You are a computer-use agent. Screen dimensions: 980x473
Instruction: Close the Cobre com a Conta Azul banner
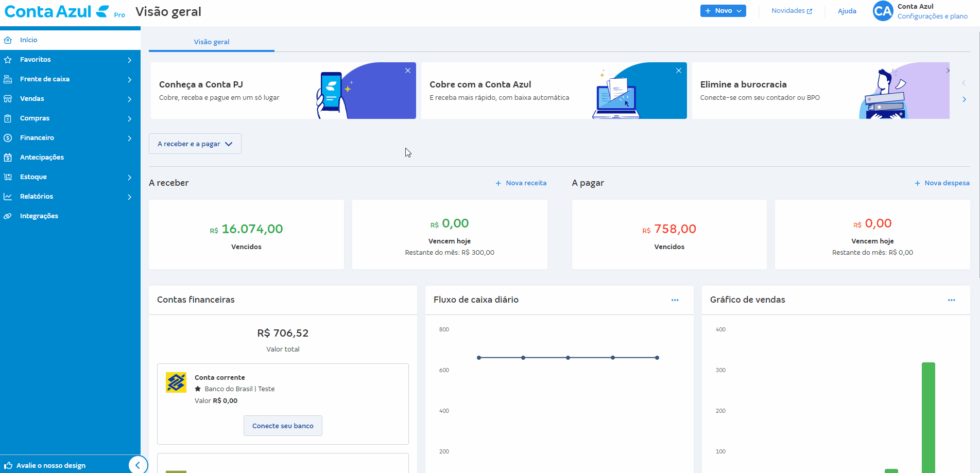(x=679, y=71)
